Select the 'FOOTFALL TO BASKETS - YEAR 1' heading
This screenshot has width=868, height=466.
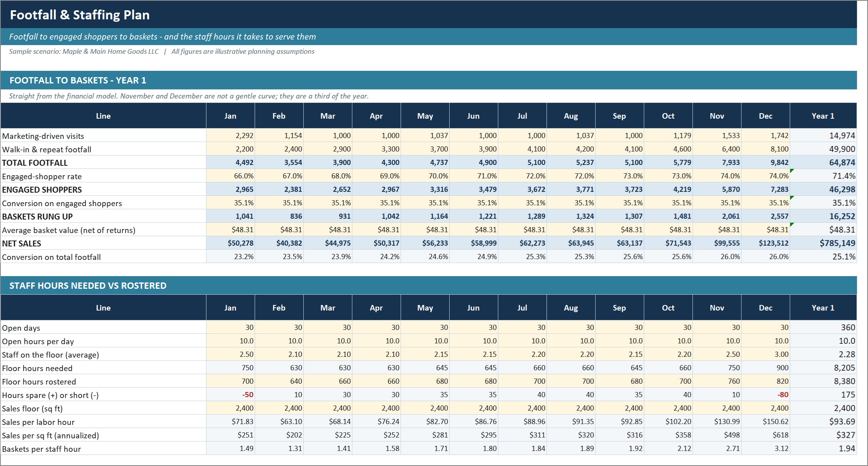[x=78, y=80]
